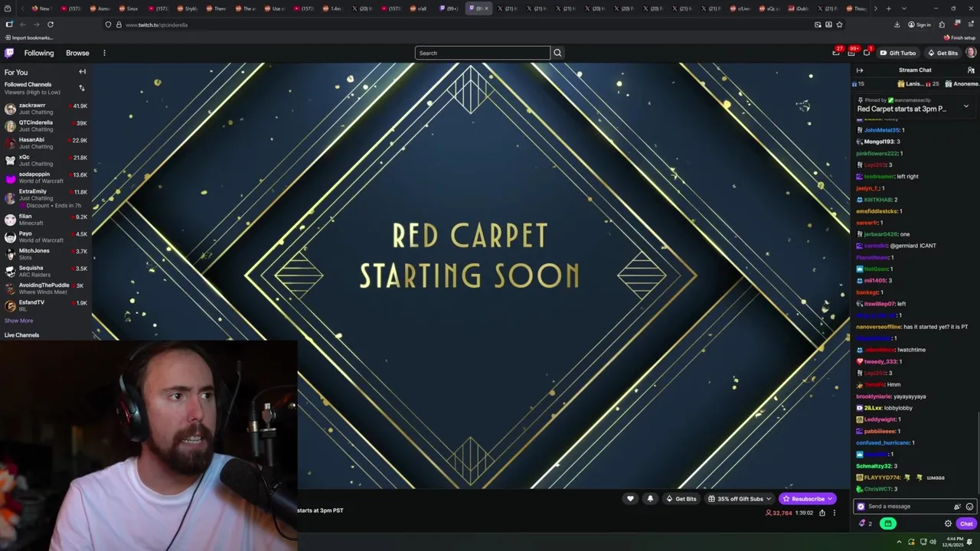Open Prime loot crown icon with 27 badge
Viewport: 980px width, 551px height.
(x=837, y=52)
